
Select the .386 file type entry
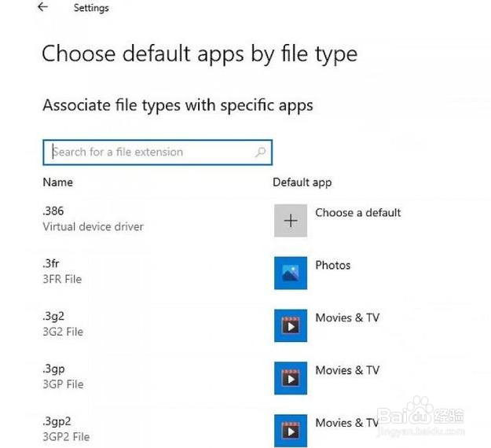tap(93, 218)
